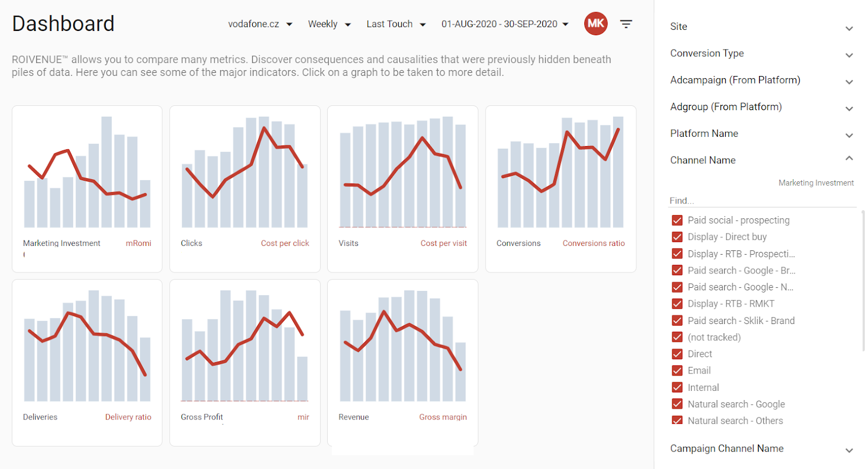Uncheck Paid social - prospecting channel
Screen dimensions: 868x469
[677, 220]
